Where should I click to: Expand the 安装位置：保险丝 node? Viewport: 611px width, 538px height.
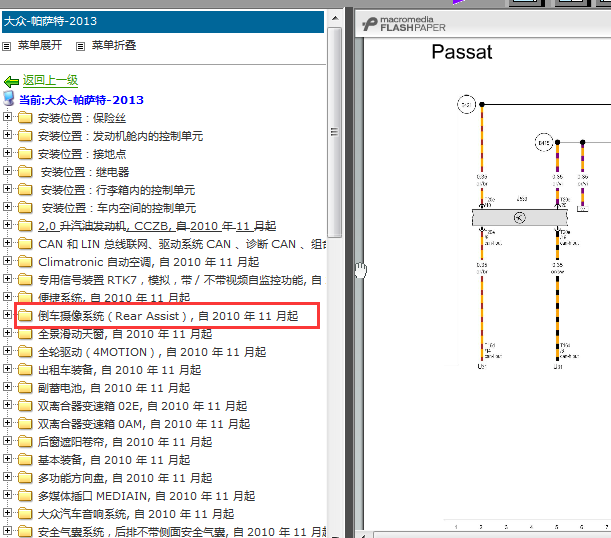[7, 116]
